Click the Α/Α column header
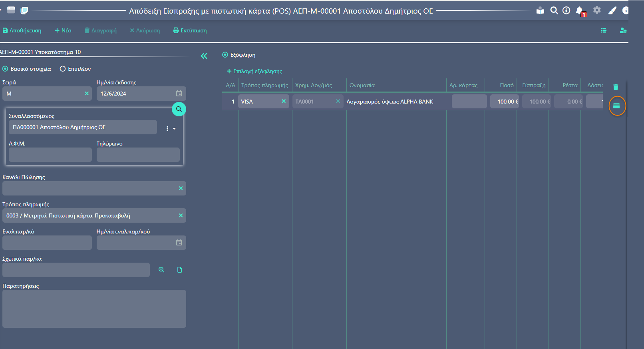Screen dimensions: 644x349 coord(231,85)
